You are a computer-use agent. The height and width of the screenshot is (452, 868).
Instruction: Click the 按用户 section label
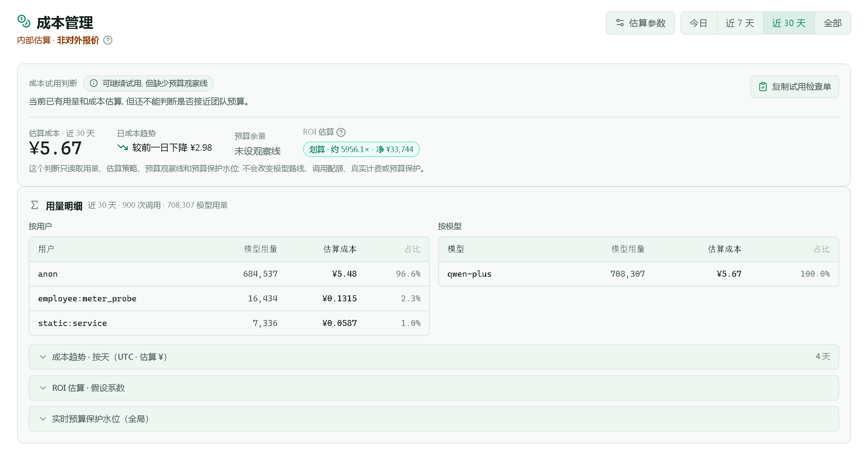click(x=40, y=226)
